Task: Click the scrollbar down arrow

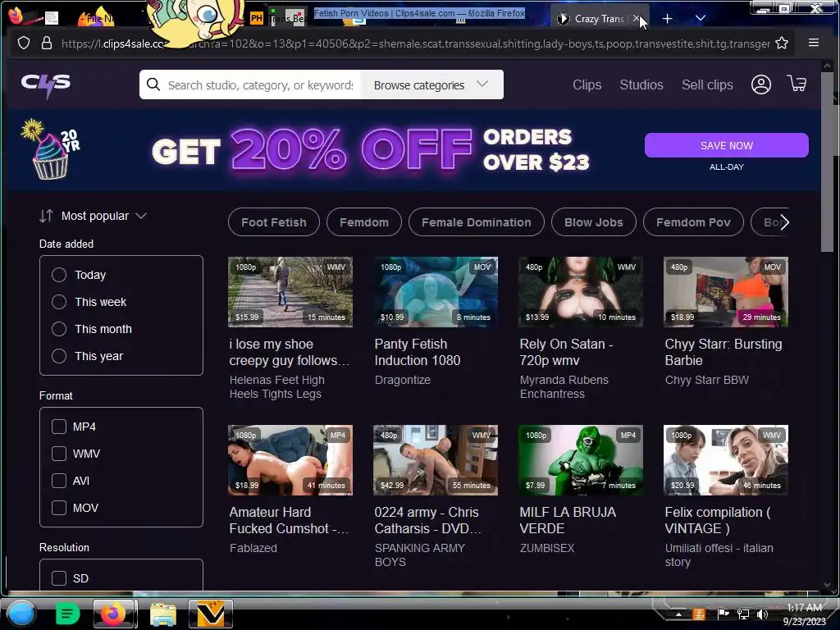Action: point(827,585)
